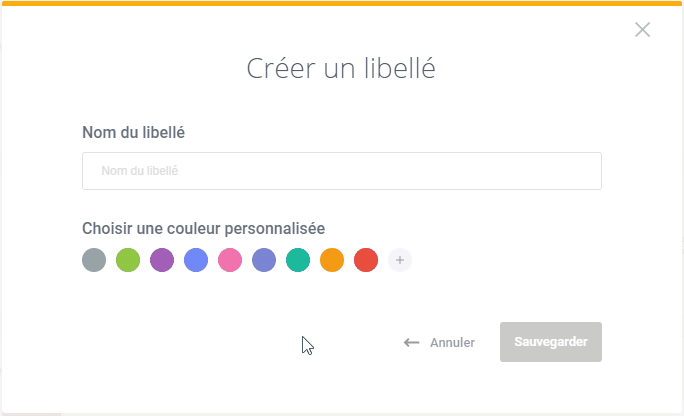Cancel with the Annuler link
This screenshot has height=416, width=684.
(452, 343)
